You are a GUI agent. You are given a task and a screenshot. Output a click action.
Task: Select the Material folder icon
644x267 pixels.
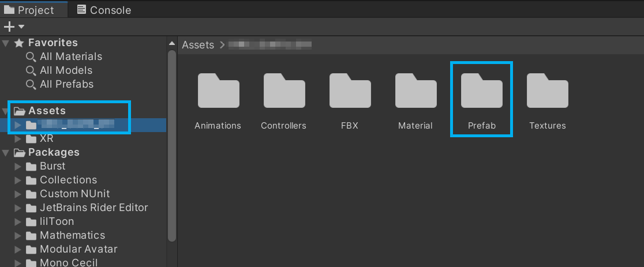pos(415,91)
